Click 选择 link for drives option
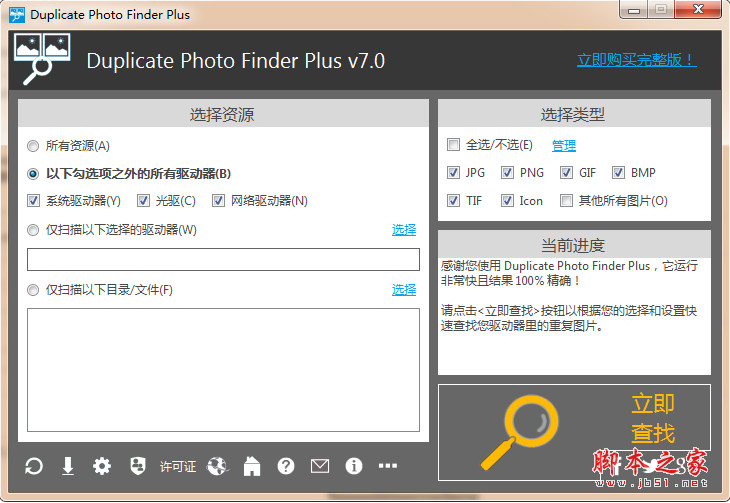 point(404,230)
